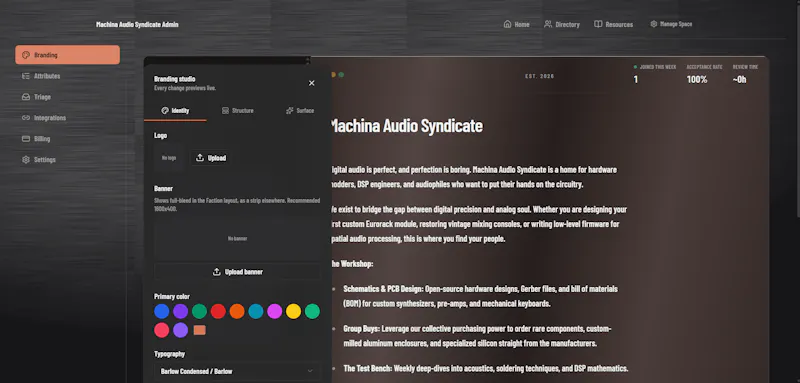Image resolution: width=800 pixels, height=383 pixels.
Task: Click the Group Buys bullet text
Action: point(477,336)
